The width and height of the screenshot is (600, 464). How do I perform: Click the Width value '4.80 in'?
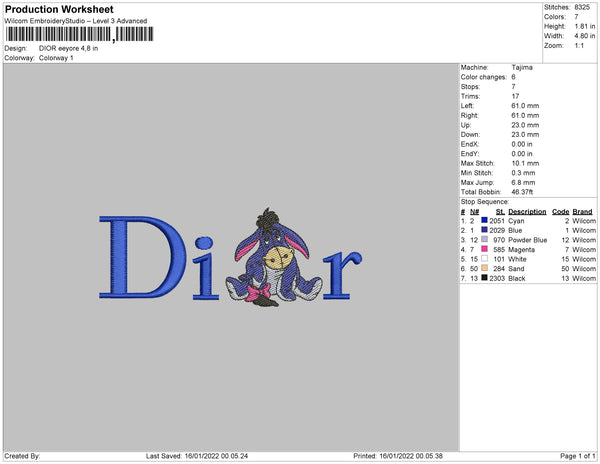(585, 36)
